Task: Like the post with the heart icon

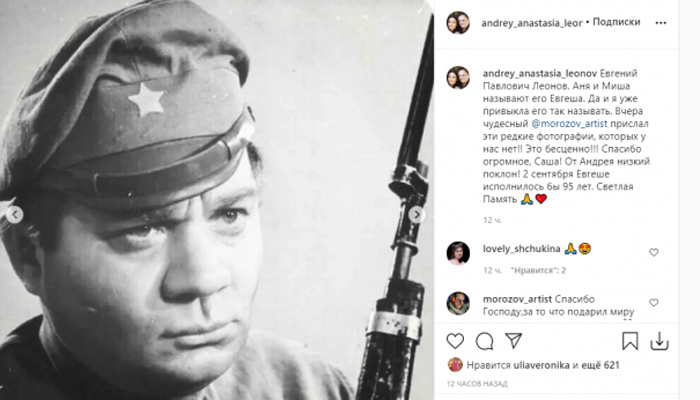Action: 455,341
